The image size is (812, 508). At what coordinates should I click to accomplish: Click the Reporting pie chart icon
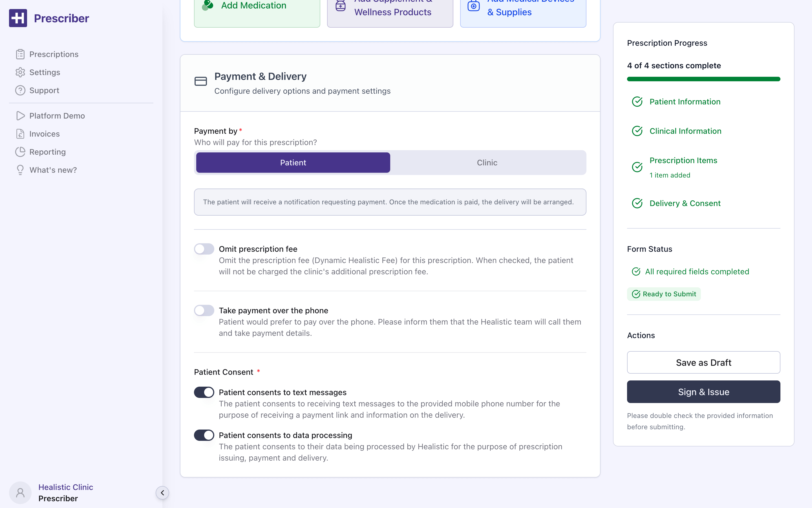(20, 152)
